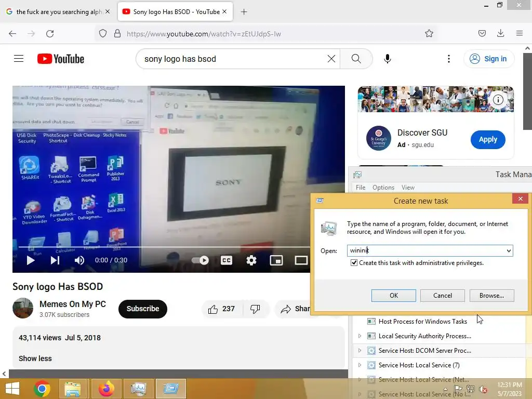The height and width of the screenshot is (399, 532).
Task: Toggle administrative privileges checkbox
Action: (x=354, y=262)
